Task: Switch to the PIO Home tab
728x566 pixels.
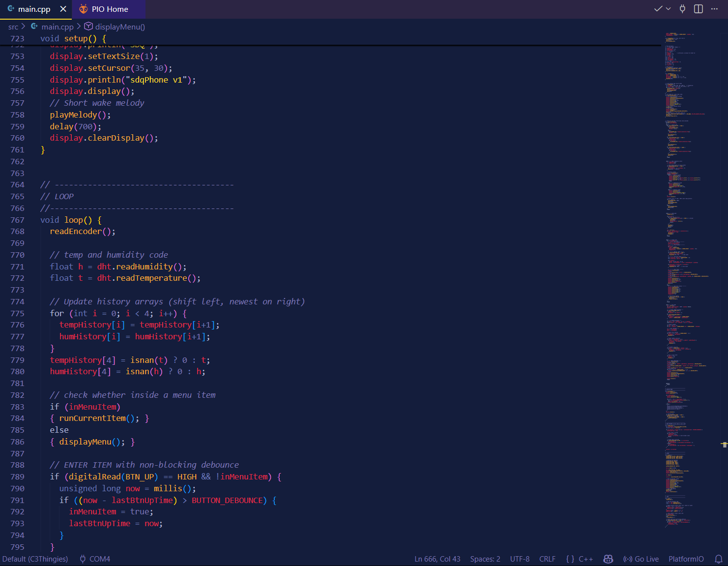Action: 109,9
